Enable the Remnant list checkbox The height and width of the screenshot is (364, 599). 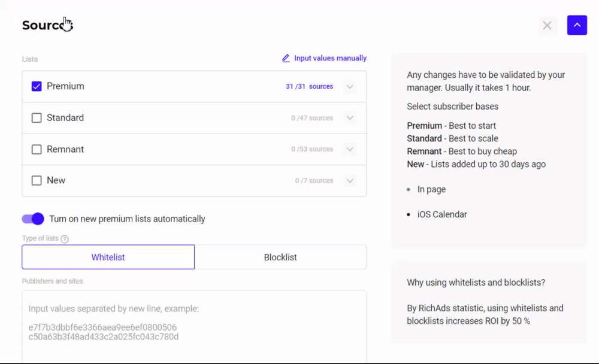(x=37, y=149)
